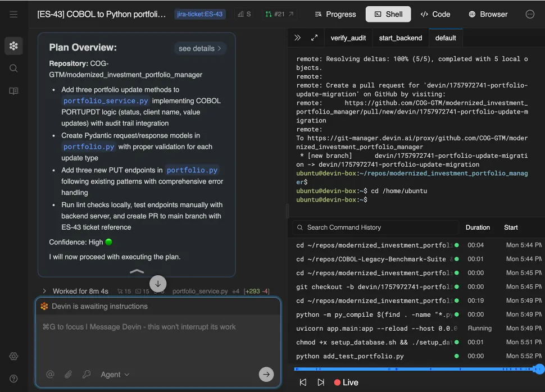Open the wiki book icon in sidebar
The image size is (545, 392).
(x=13, y=91)
